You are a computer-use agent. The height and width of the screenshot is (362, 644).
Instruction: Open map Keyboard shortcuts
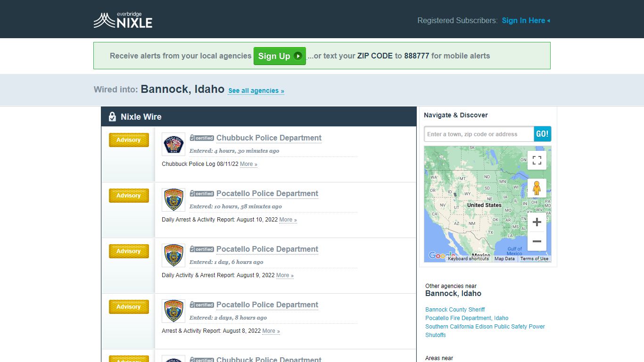(468, 258)
